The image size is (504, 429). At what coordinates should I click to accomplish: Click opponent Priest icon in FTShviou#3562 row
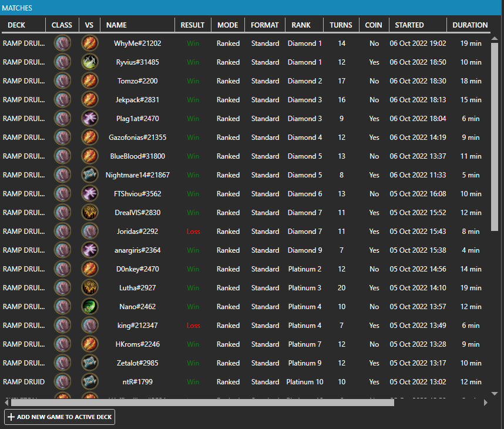90,193
